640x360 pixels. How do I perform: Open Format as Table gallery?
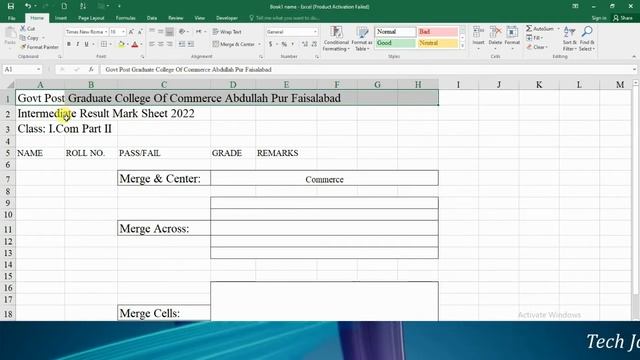(x=362, y=38)
